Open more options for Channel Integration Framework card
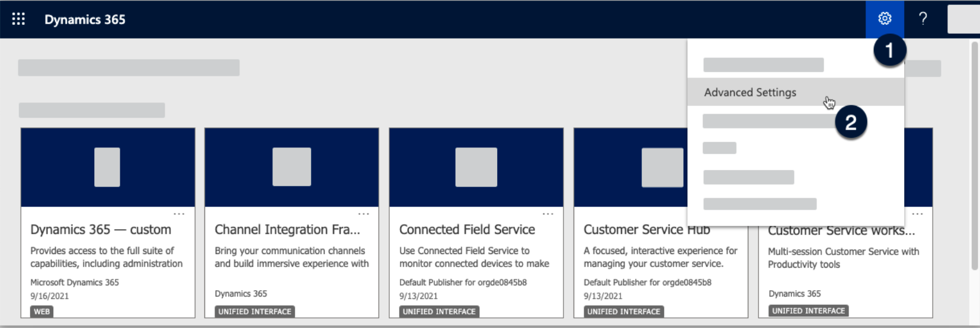Image resolution: width=980 pixels, height=328 pixels. [x=363, y=214]
